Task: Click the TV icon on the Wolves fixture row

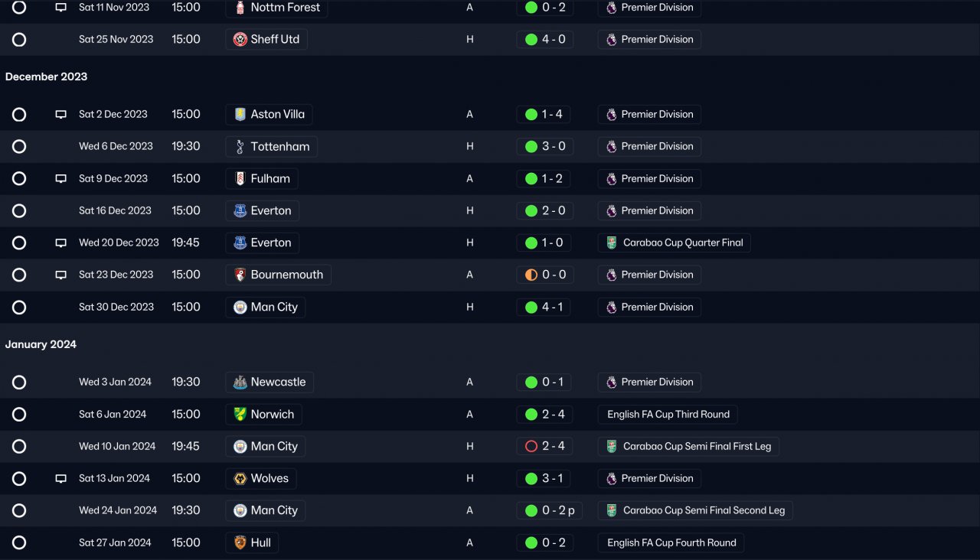Action: point(60,479)
